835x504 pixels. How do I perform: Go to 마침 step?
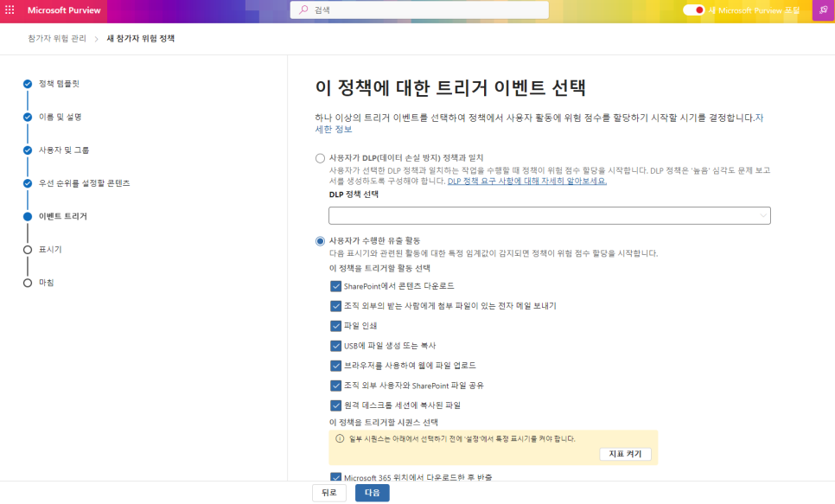point(47,283)
